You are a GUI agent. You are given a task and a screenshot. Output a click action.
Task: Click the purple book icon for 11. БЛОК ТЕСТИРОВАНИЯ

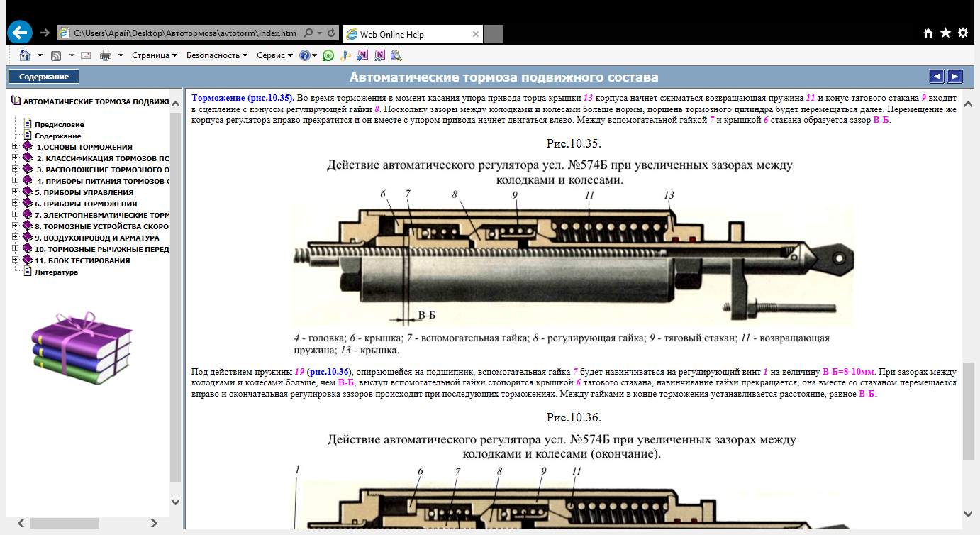pos(28,260)
